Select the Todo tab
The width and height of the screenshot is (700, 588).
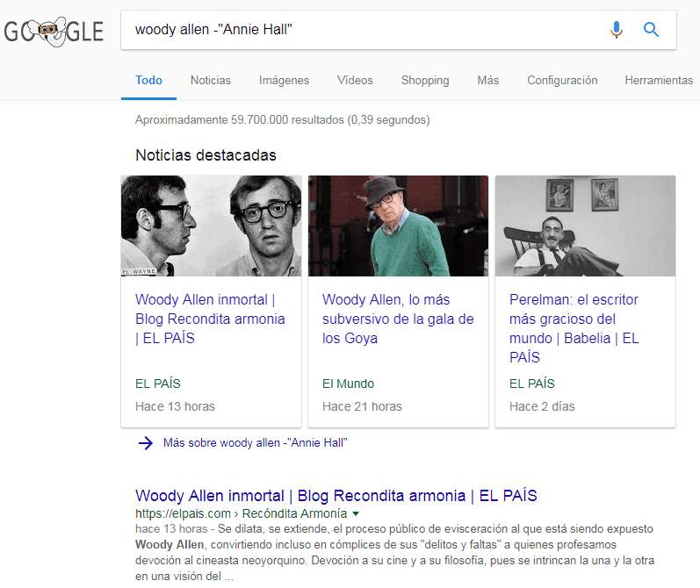click(x=148, y=81)
